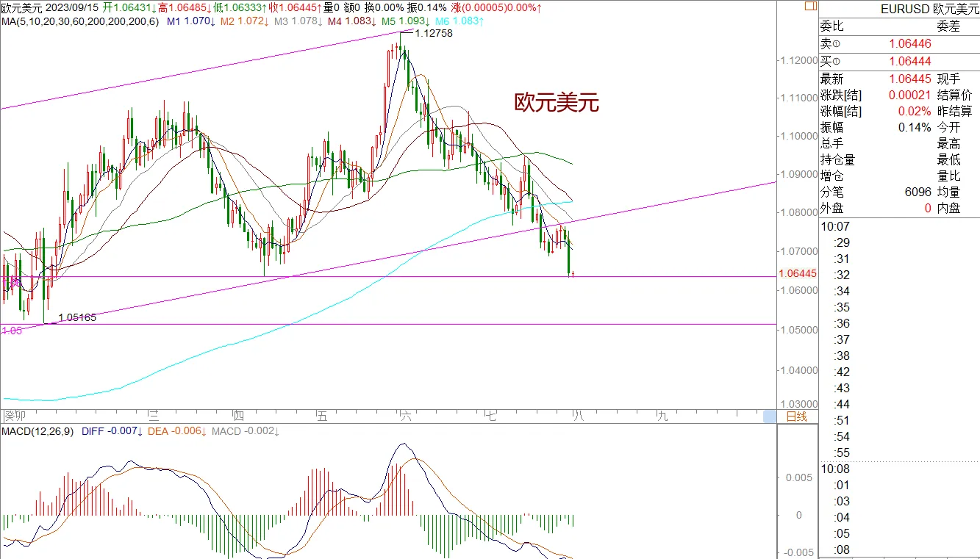
Task: Open the 日线 period selector
Action: coord(796,416)
